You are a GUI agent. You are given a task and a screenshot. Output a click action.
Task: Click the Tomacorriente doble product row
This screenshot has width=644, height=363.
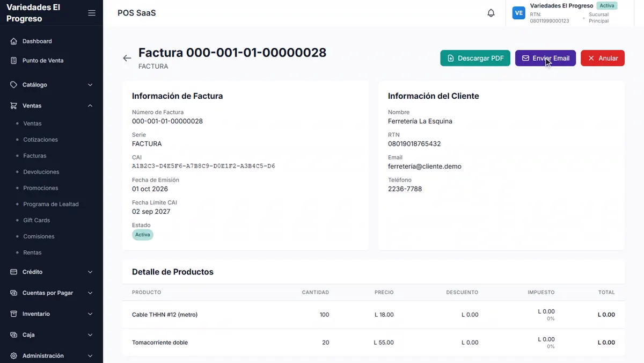tap(374, 343)
